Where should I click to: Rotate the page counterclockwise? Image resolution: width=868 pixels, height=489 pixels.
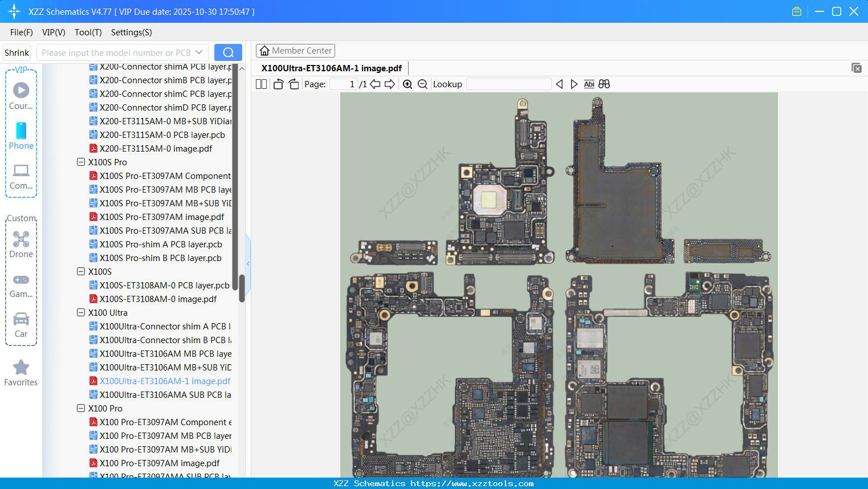[278, 84]
